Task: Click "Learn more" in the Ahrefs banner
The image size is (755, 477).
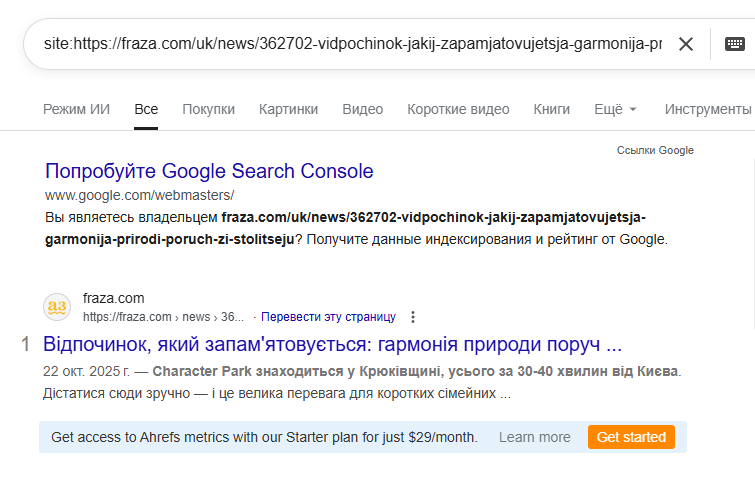Action: point(535,437)
